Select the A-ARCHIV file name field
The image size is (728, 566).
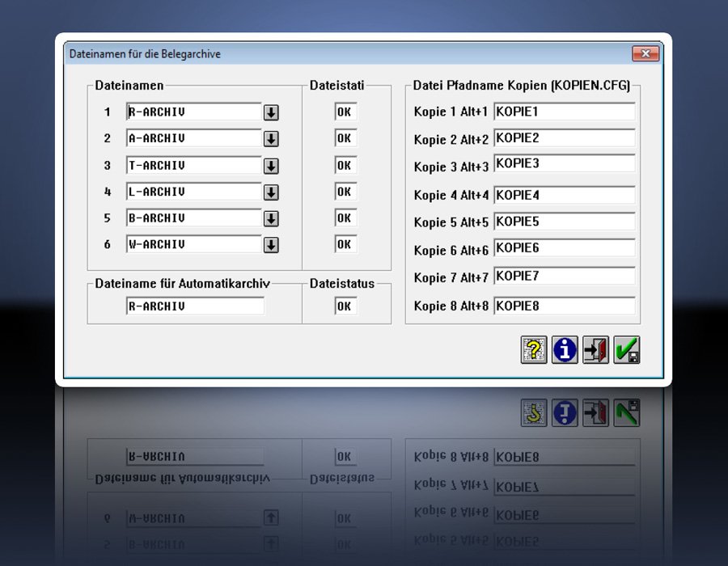pos(193,138)
